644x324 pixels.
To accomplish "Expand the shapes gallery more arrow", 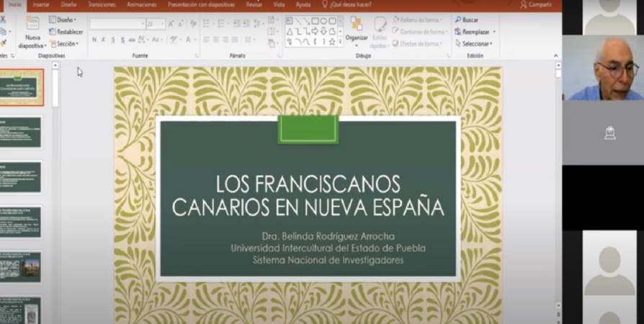I will coord(340,42).
